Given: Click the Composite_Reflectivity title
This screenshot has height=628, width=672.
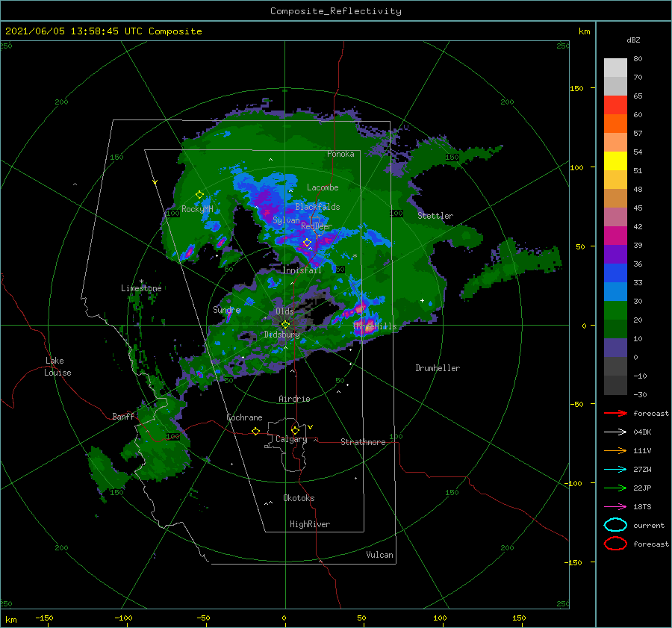Looking at the screenshot, I should click(x=336, y=11).
